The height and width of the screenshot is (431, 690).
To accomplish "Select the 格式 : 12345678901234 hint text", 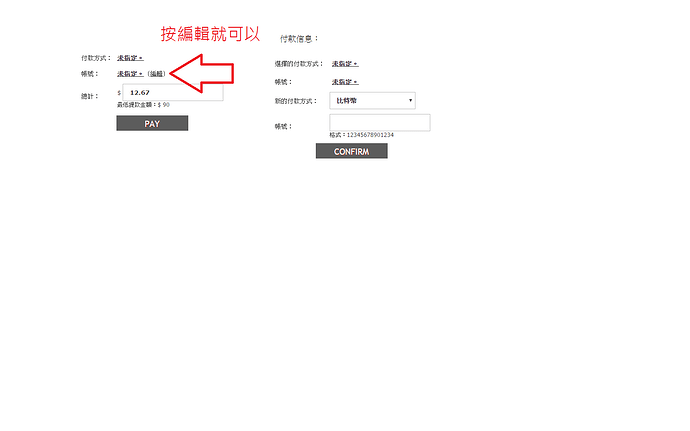I will click(362, 135).
